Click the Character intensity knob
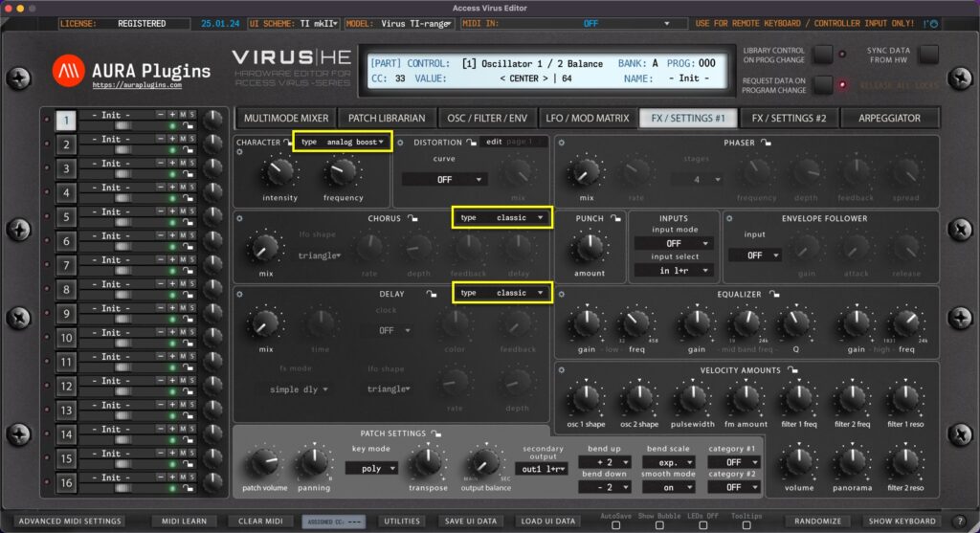Image resolution: width=980 pixels, height=533 pixels. pyautogui.click(x=279, y=172)
